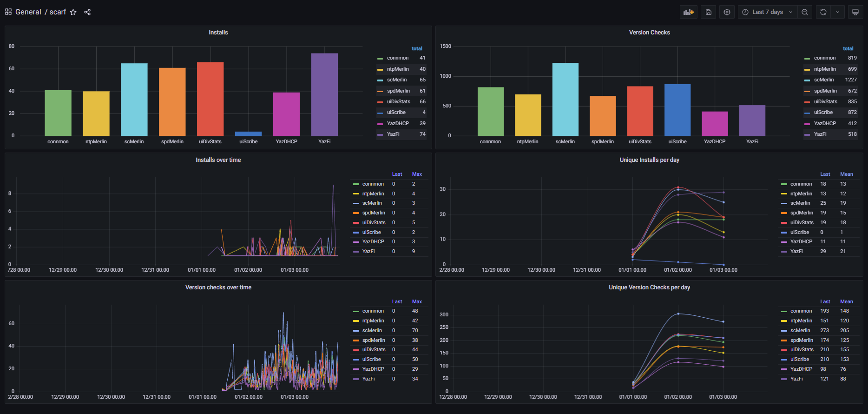Click connmon color swatch in Installs legend
868x414 pixels.
(380, 58)
